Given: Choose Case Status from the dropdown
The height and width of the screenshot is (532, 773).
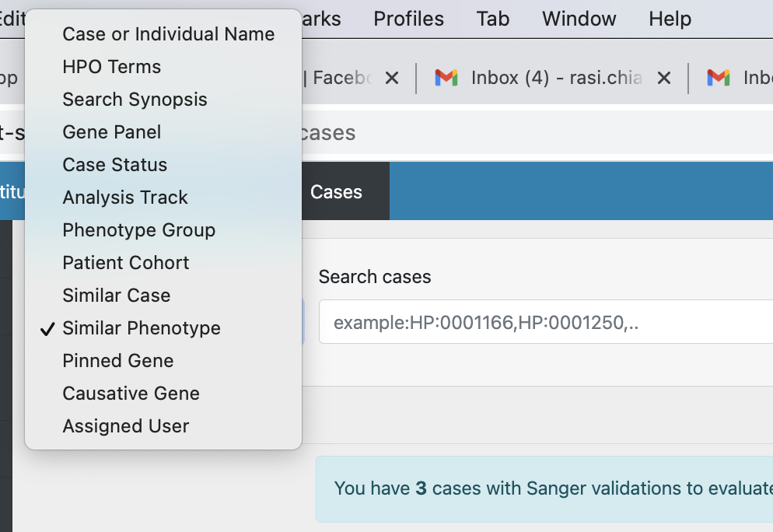Looking at the screenshot, I should (114, 164).
